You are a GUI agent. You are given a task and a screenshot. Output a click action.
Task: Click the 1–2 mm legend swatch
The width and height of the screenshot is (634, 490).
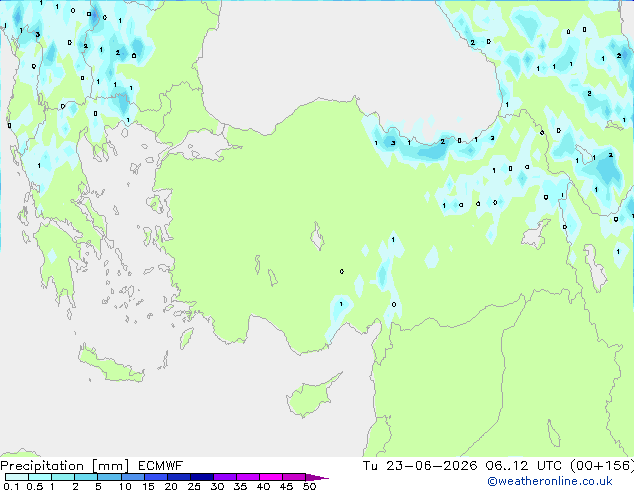(63, 477)
